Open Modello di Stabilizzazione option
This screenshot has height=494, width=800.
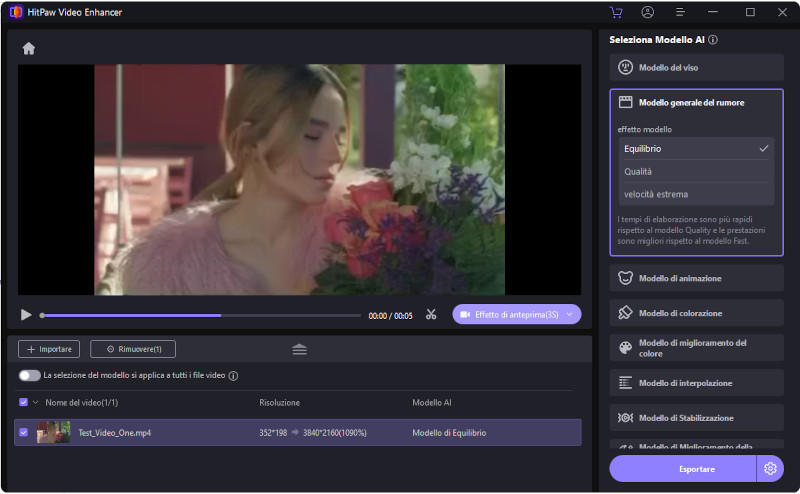[696, 417]
